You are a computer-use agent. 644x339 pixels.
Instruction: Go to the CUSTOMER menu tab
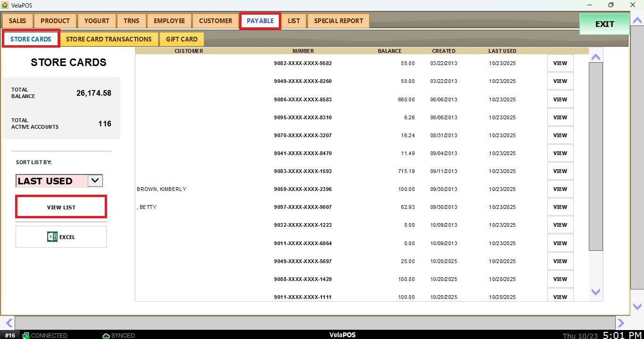[x=216, y=21]
